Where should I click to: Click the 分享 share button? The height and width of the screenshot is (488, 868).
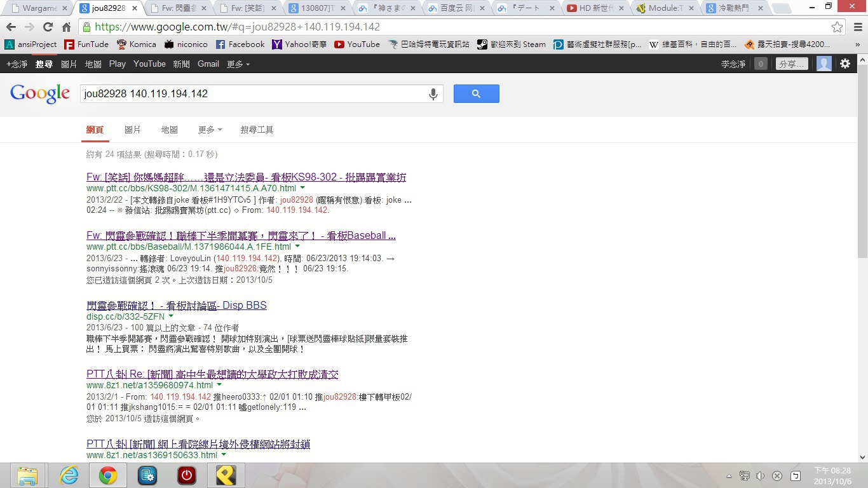[x=792, y=64]
